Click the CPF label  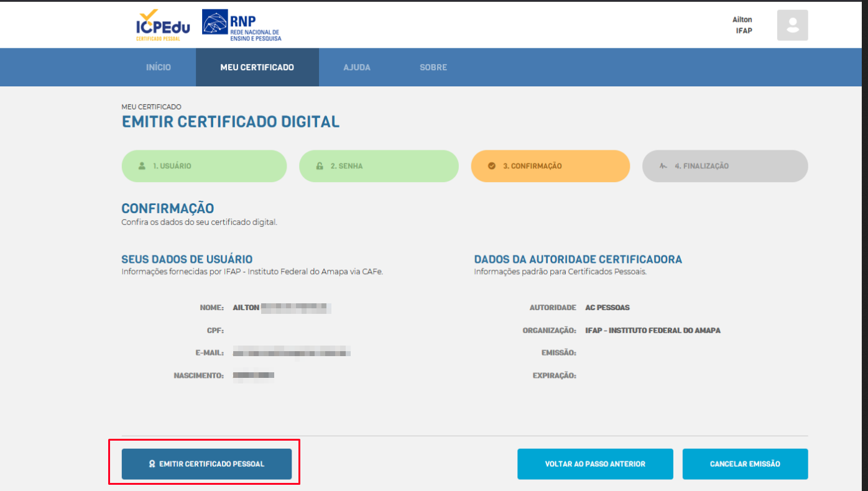point(215,331)
